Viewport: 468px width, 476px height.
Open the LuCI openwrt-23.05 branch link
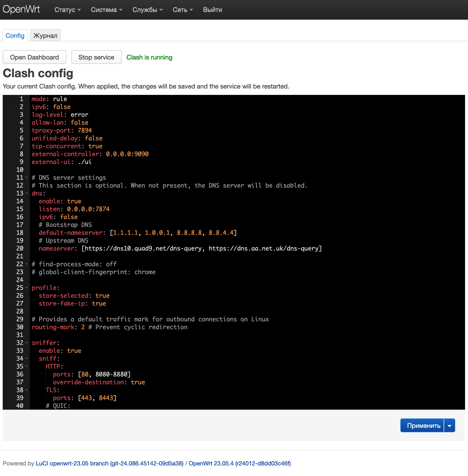tap(110, 463)
